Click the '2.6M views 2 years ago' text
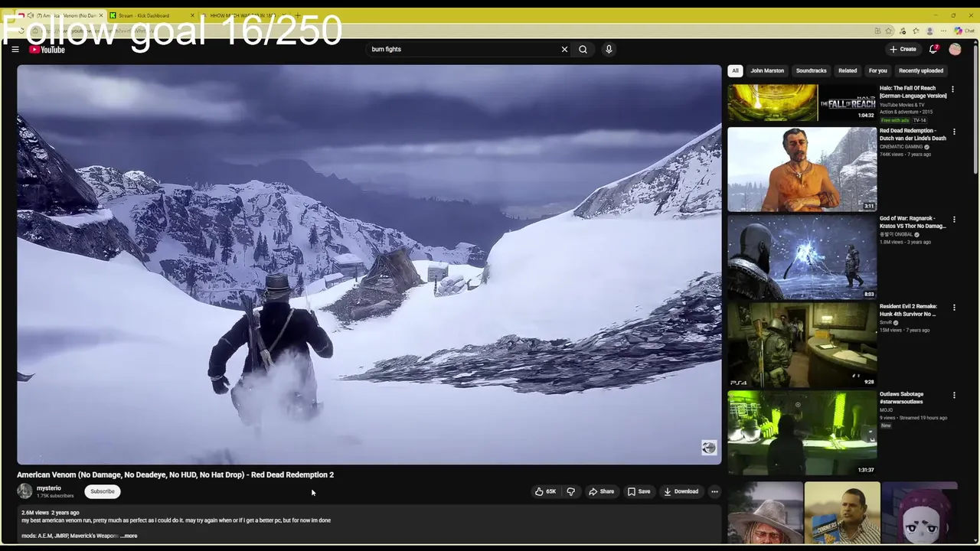This screenshot has width=980, height=551. 50,512
